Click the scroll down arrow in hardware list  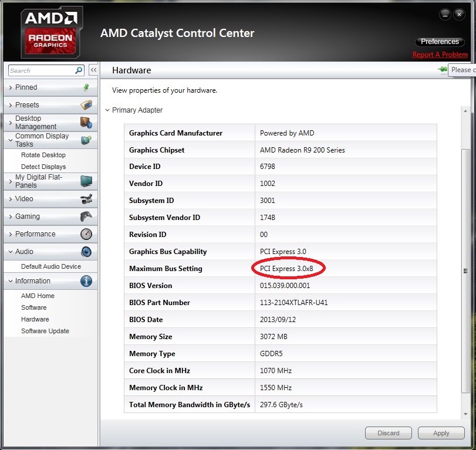coord(465,414)
